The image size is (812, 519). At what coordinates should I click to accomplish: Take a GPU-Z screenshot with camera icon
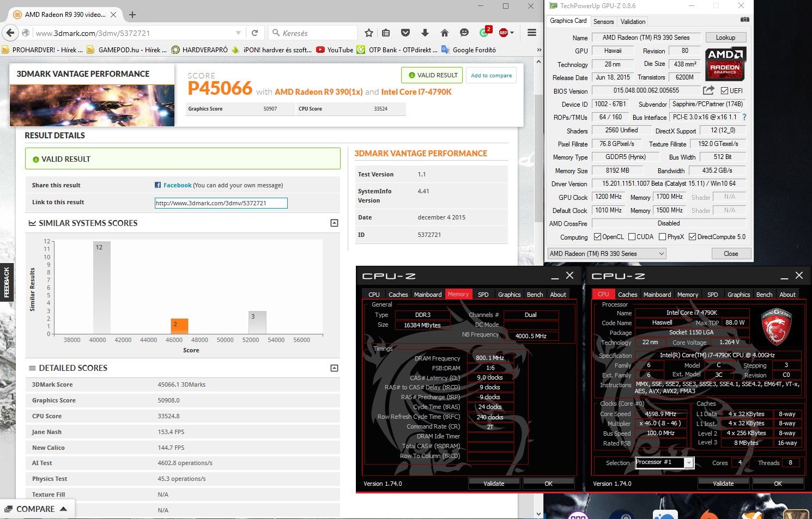tap(744, 20)
